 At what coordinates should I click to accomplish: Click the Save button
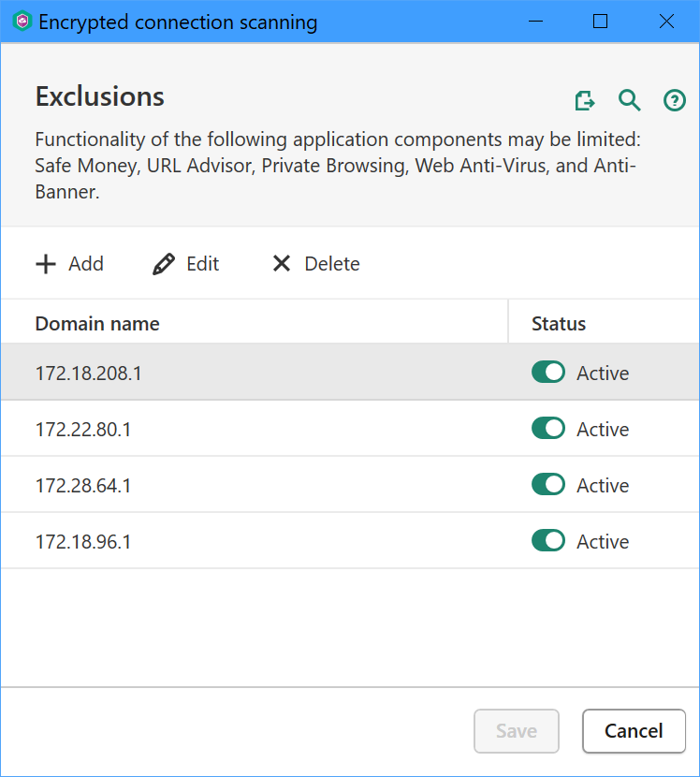tap(517, 731)
